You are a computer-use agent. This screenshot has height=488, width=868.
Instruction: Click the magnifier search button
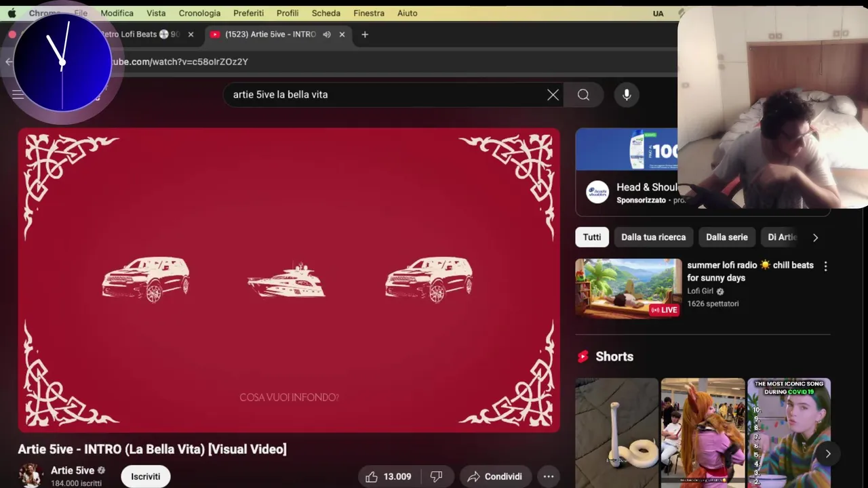(x=583, y=95)
